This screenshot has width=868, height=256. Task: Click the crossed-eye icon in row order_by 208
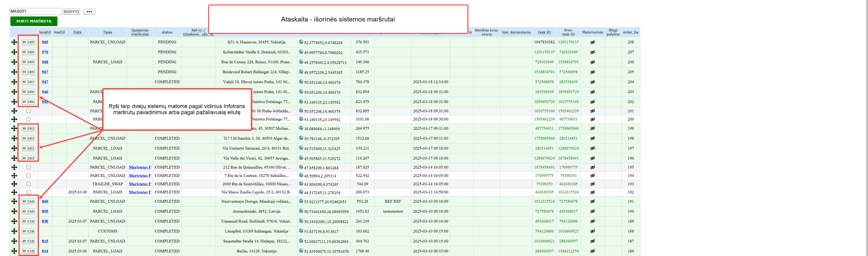592,42
